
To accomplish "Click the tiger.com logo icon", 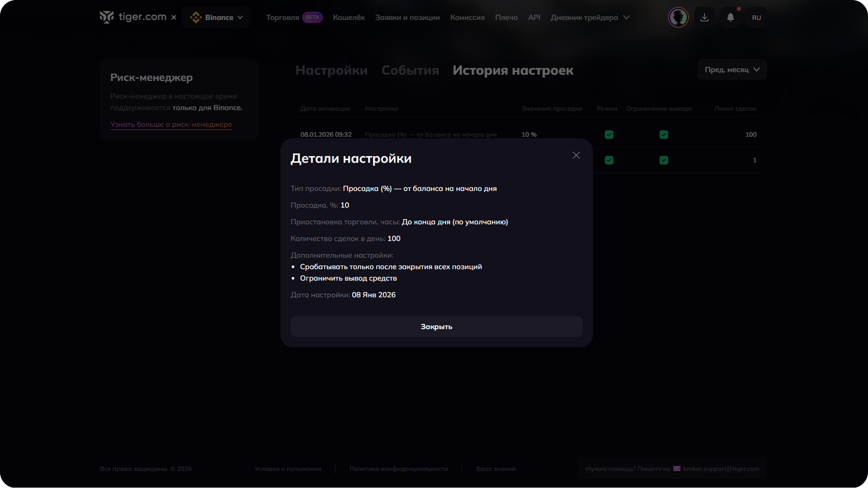I will [x=107, y=17].
